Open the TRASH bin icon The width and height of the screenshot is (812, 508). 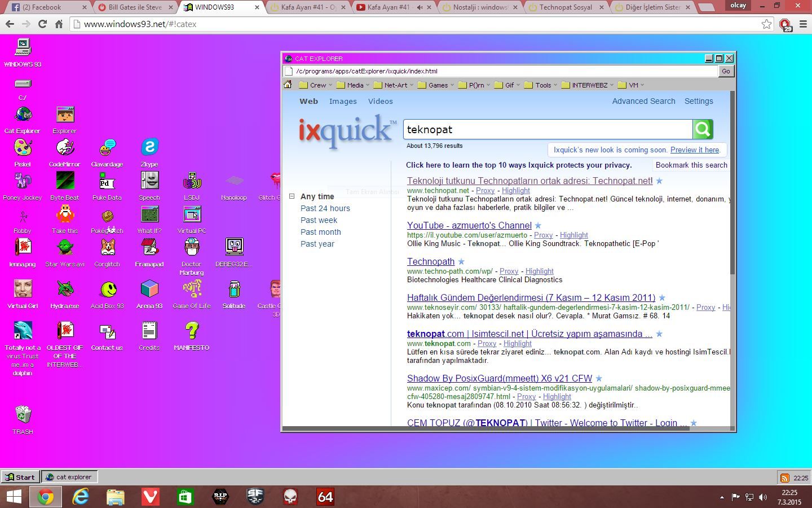(x=23, y=421)
